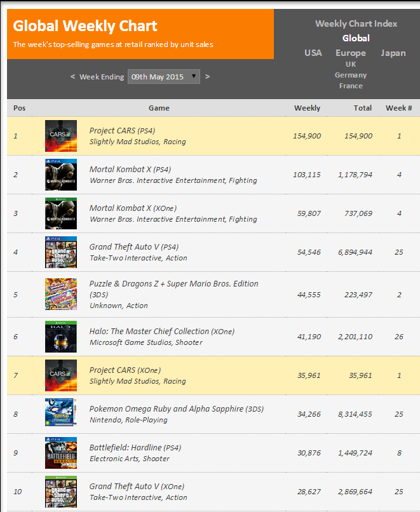Select total value 8,314,455
The width and height of the screenshot is (420, 512).
click(x=355, y=414)
